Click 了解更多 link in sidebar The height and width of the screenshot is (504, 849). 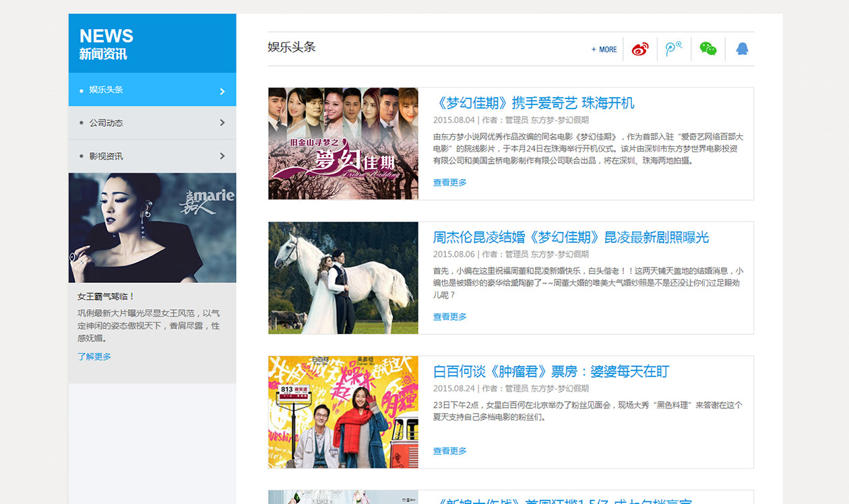94,356
